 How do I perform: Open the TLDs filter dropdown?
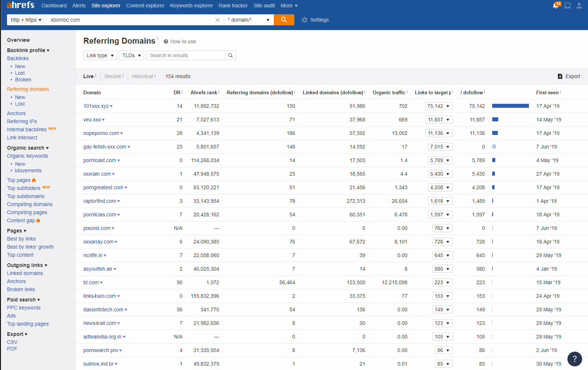pos(132,55)
